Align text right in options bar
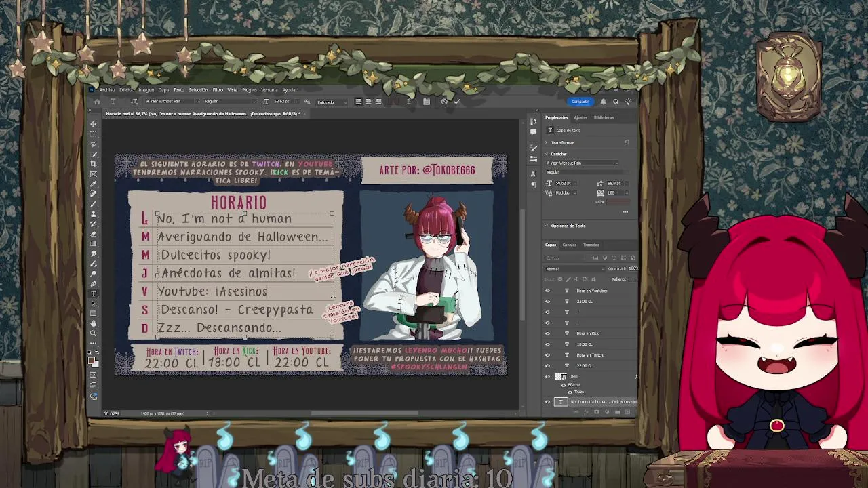The width and height of the screenshot is (868, 488). [x=378, y=102]
